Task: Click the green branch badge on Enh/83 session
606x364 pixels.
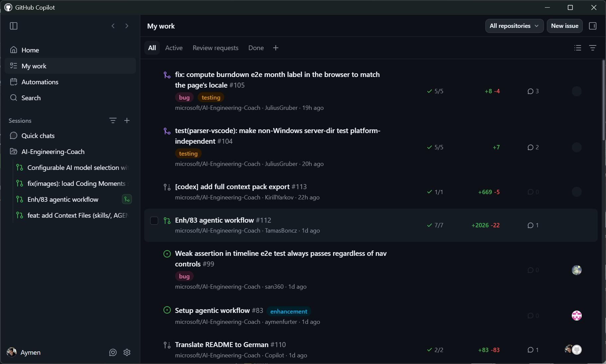Action: (127, 199)
